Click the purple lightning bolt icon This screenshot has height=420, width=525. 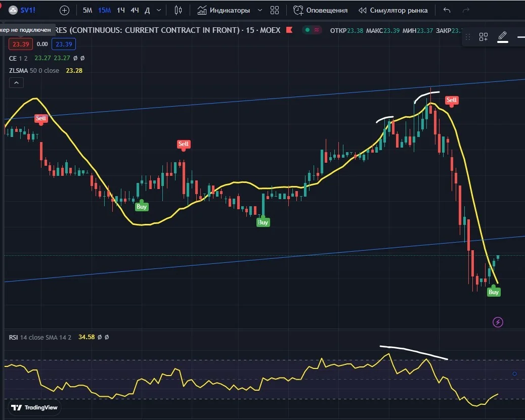498,322
